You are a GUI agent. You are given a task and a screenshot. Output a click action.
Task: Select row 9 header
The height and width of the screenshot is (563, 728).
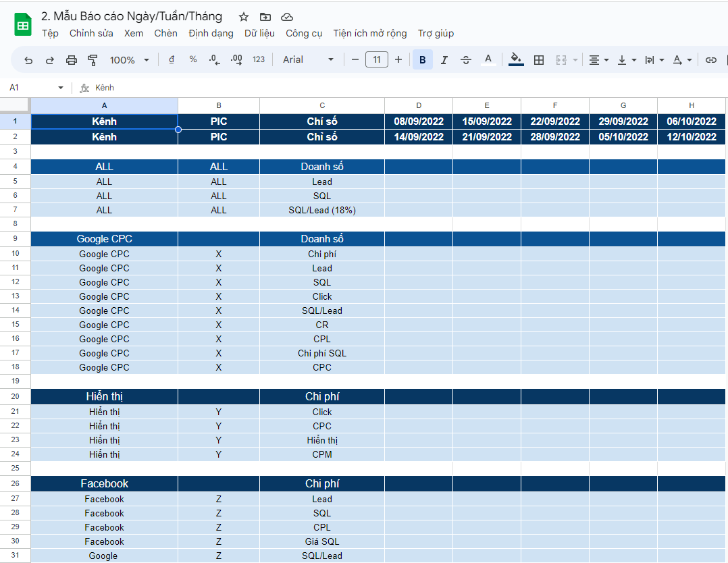click(16, 238)
